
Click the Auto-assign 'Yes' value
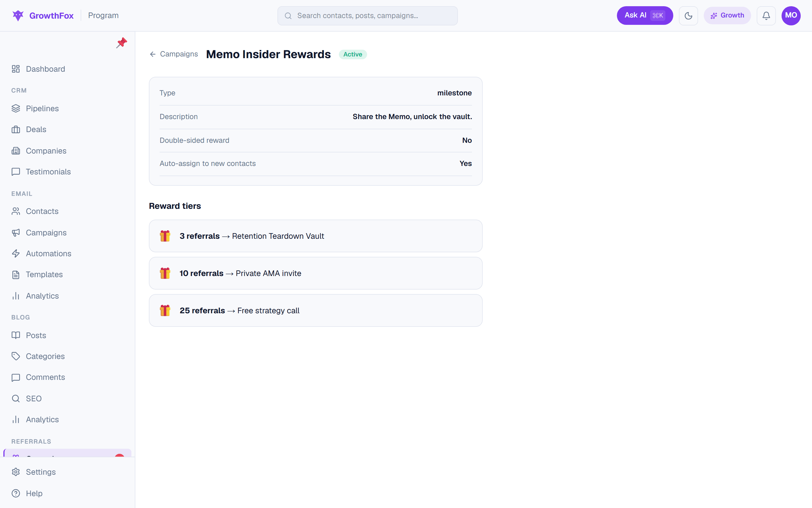465,164
